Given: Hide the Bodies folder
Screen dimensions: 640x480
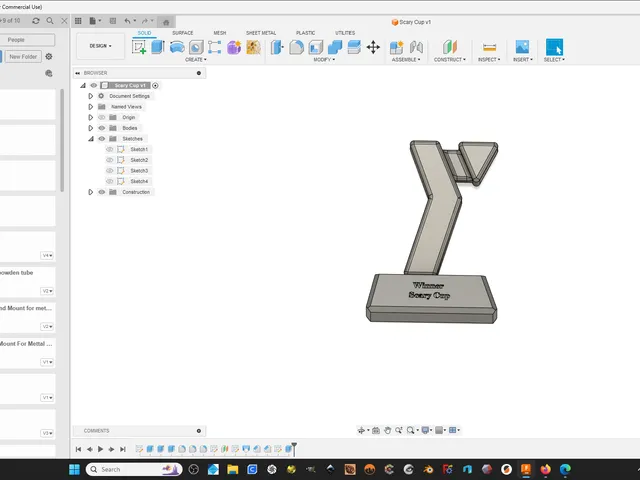Looking at the screenshot, I should pyautogui.click(x=102, y=128).
